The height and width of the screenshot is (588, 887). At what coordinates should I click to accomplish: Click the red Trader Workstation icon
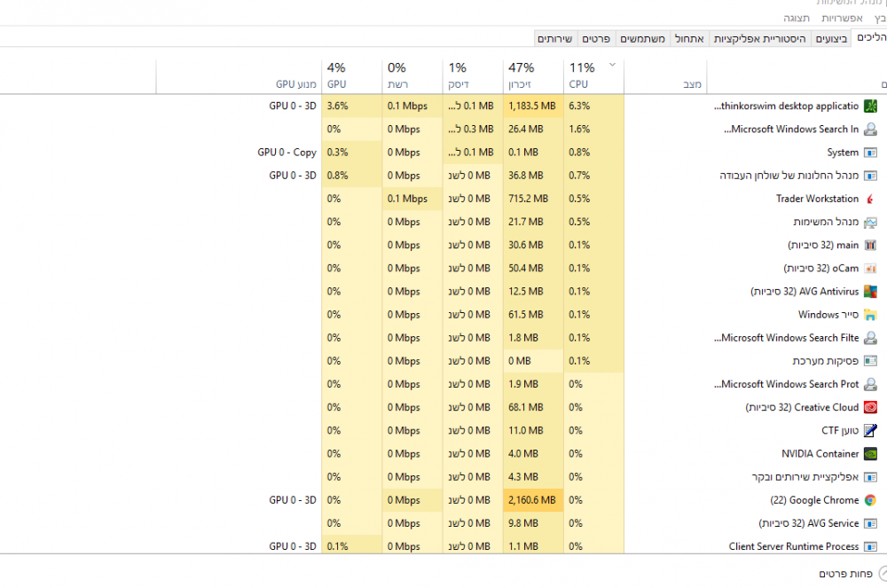[x=870, y=199]
